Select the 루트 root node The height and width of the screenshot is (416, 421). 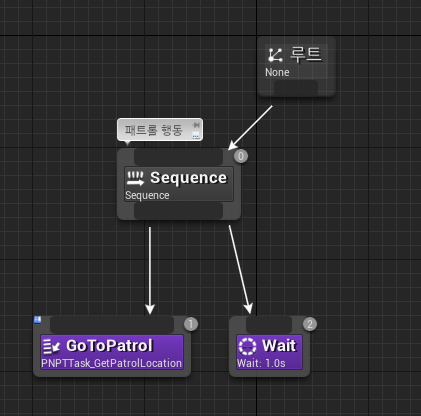pos(296,67)
